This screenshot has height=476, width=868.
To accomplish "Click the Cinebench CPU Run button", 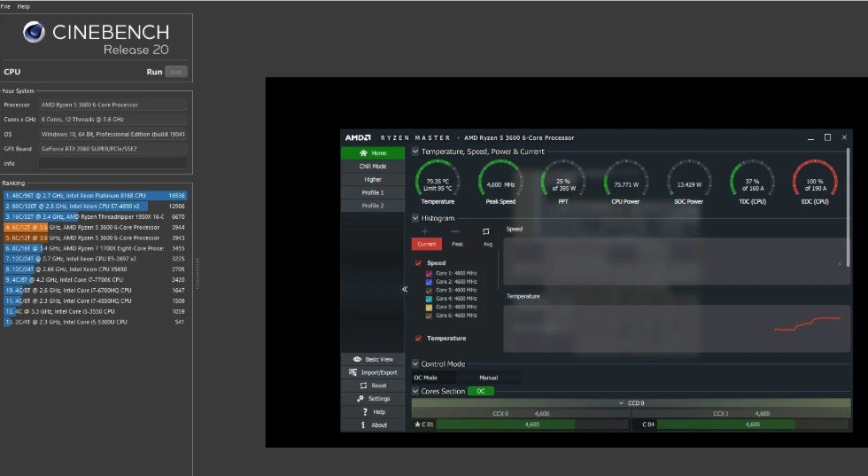I will [x=176, y=72].
